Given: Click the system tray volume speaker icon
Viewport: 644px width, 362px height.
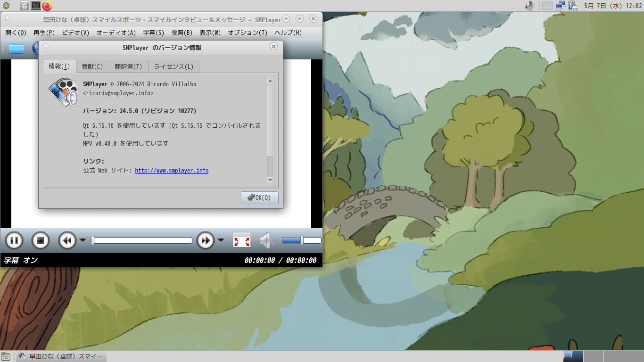Looking at the screenshot, I should tap(529, 6).
